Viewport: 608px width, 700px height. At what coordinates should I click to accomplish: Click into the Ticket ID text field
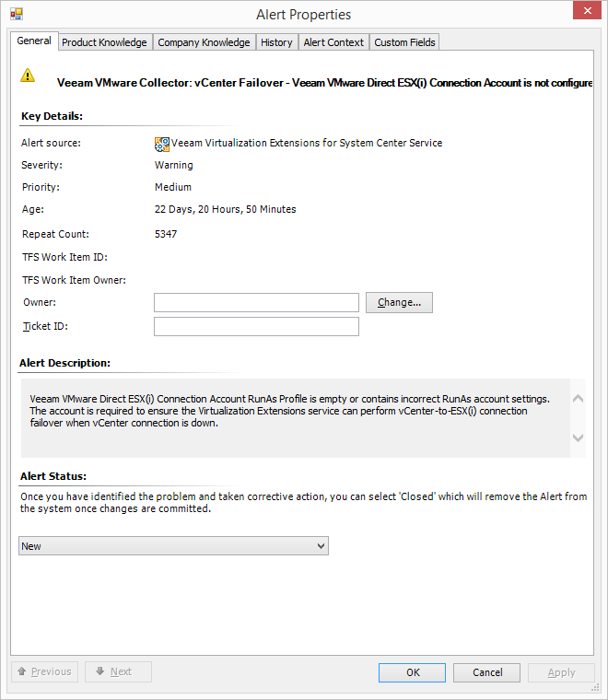(x=256, y=326)
